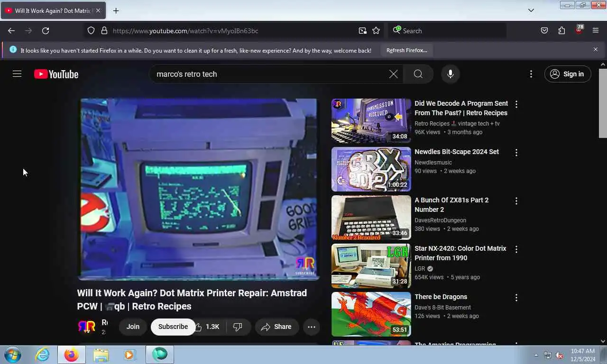Go to the YouTube home logo

coord(56,74)
